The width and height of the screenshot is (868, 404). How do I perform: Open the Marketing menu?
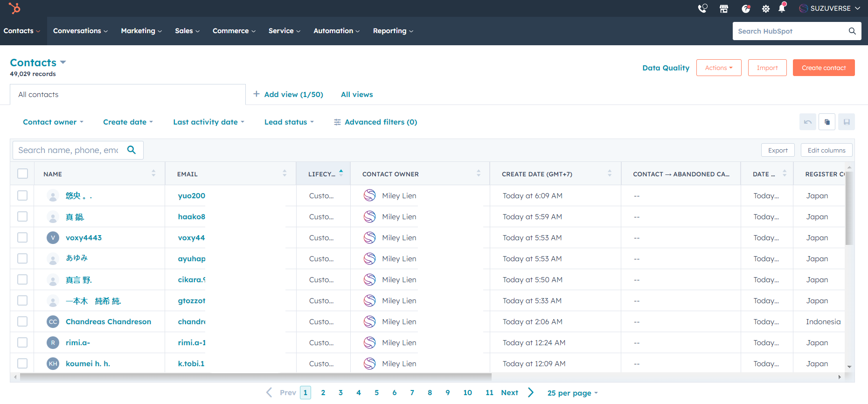click(x=141, y=31)
